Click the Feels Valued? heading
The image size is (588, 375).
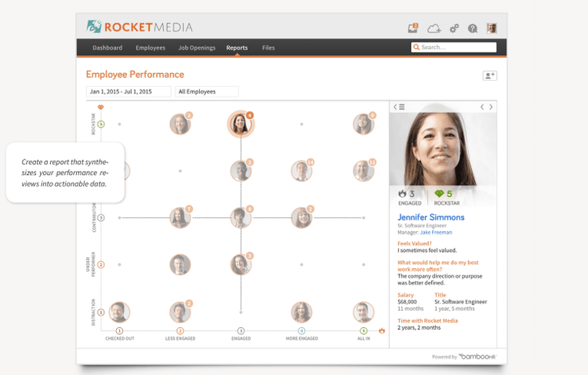(x=415, y=244)
